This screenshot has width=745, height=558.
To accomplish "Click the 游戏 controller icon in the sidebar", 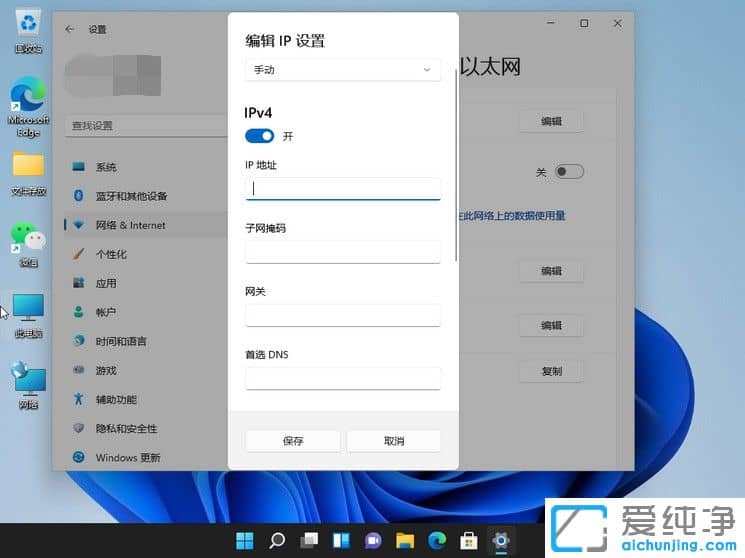I will (79, 370).
